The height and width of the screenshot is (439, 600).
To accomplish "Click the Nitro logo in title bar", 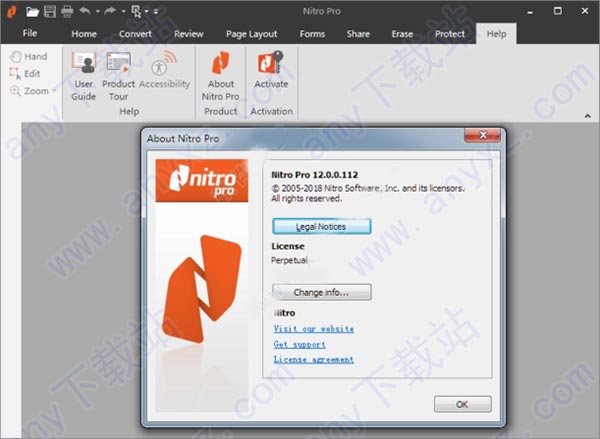I will click(12, 11).
